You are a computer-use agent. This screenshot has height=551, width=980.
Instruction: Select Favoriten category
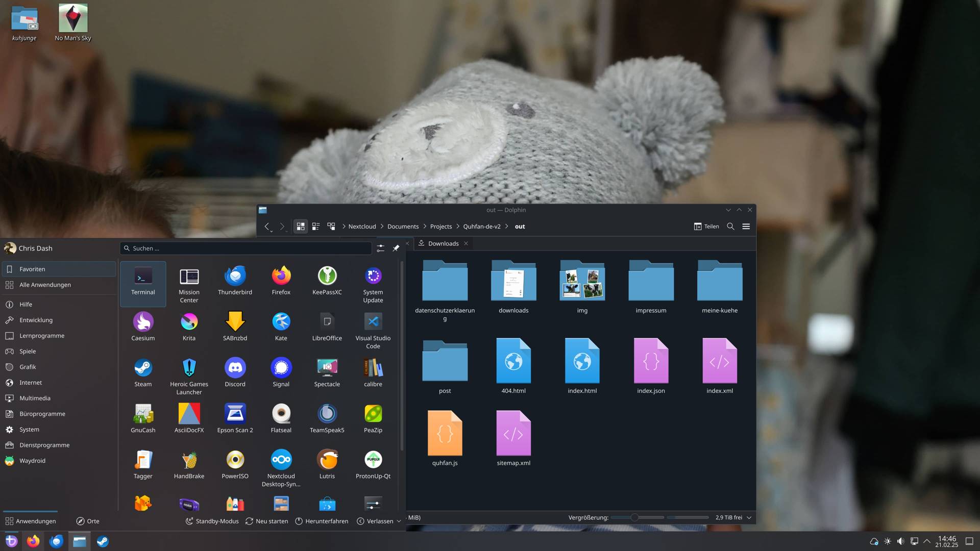point(59,269)
